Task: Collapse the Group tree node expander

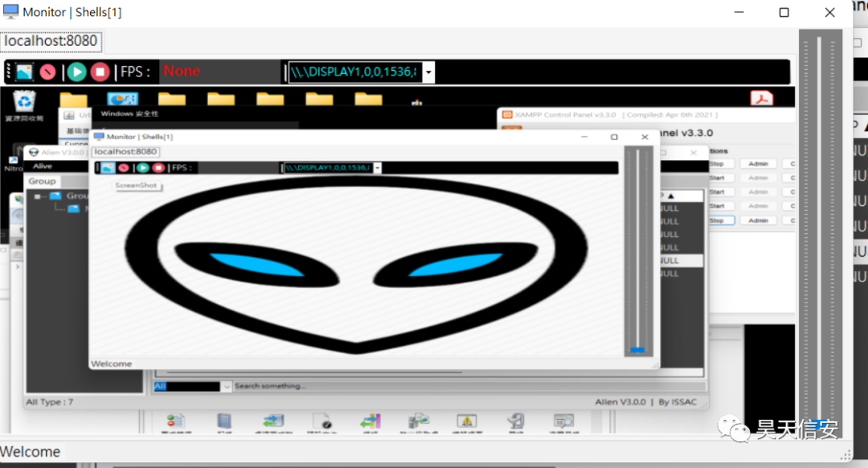Action: click(x=37, y=196)
